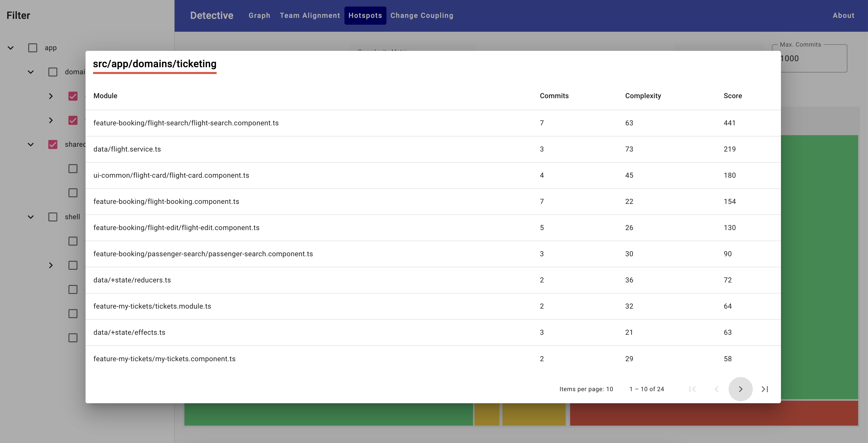The image size is (868, 443).
Task: Click the Commits column header
Action: pos(554,96)
